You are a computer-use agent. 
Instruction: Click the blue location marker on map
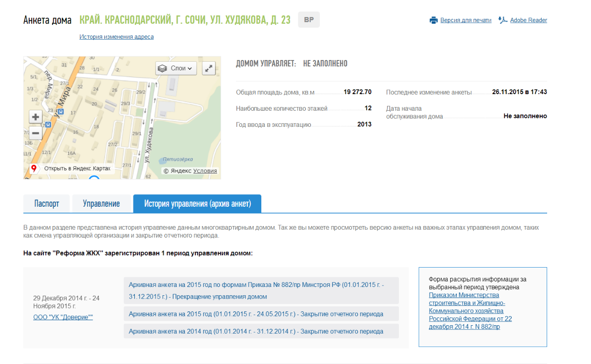(94, 177)
